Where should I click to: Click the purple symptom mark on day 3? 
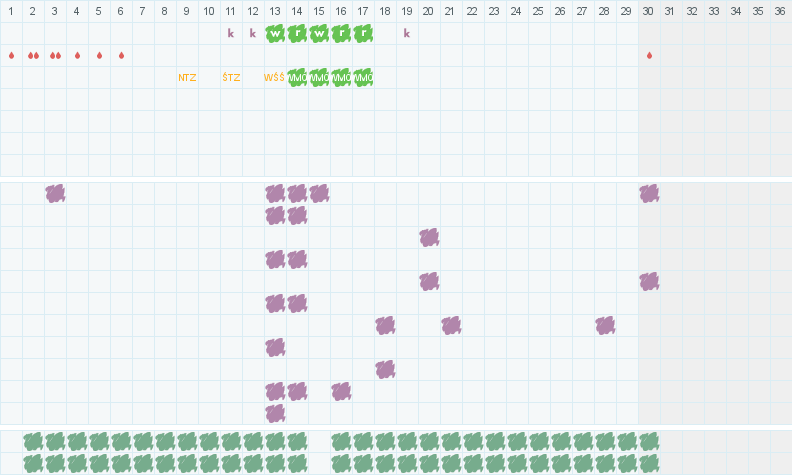click(x=55, y=193)
